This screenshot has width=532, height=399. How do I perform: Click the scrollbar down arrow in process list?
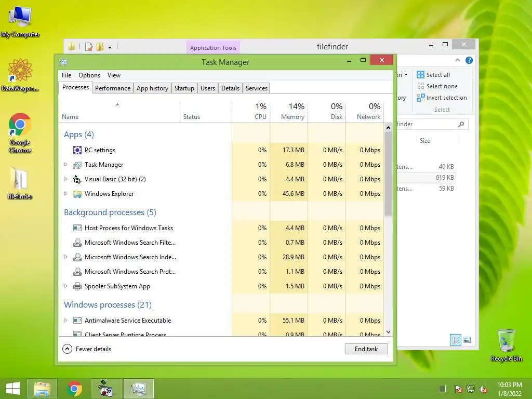388,332
